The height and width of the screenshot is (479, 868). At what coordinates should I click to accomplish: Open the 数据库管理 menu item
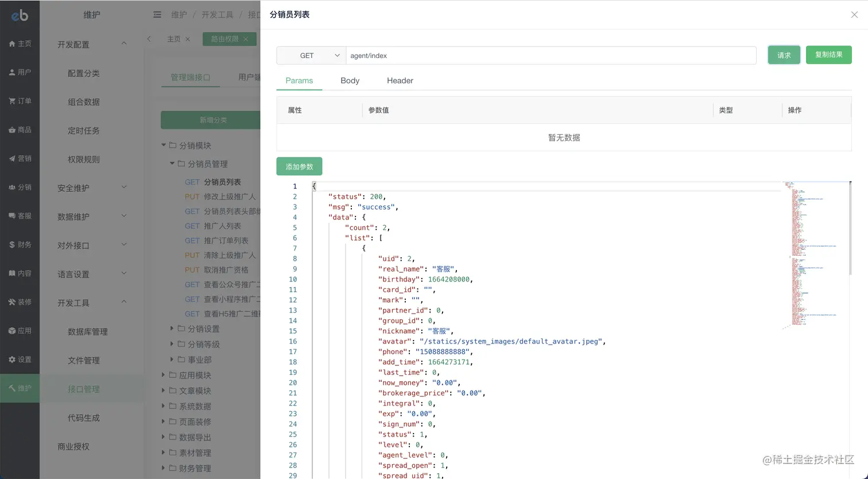click(88, 331)
